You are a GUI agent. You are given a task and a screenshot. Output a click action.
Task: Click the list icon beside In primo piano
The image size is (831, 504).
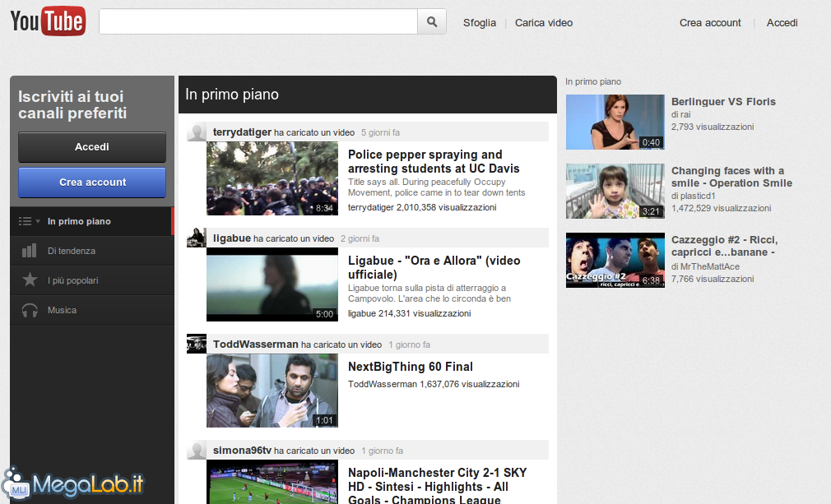coord(25,221)
